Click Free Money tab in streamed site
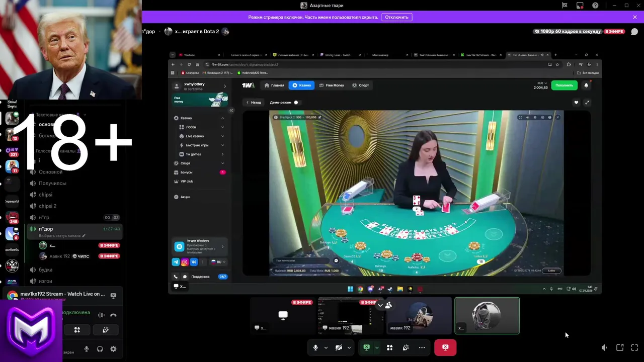 332,85
